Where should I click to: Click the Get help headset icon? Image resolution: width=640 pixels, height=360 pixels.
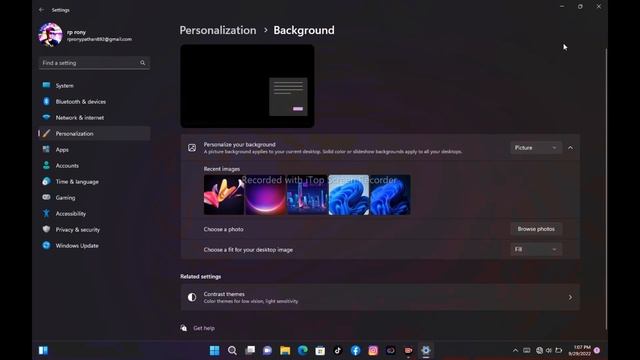[184, 328]
